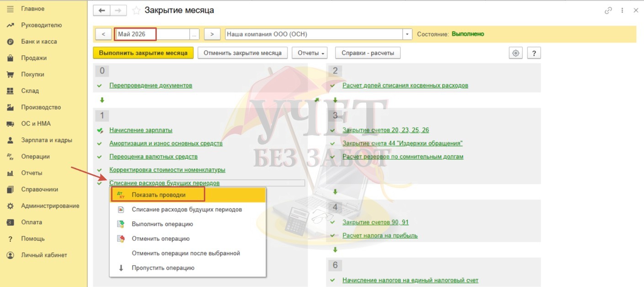Screen dimensions: 644x287
Task: Expand the organization dropdown arrow
Action: tap(407, 34)
